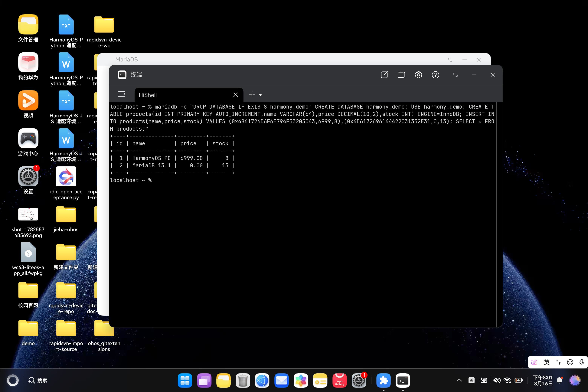Image resolution: width=588 pixels, height=392 pixels.
Task: Open the Gallery photos app in dock
Action: click(301, 381)
